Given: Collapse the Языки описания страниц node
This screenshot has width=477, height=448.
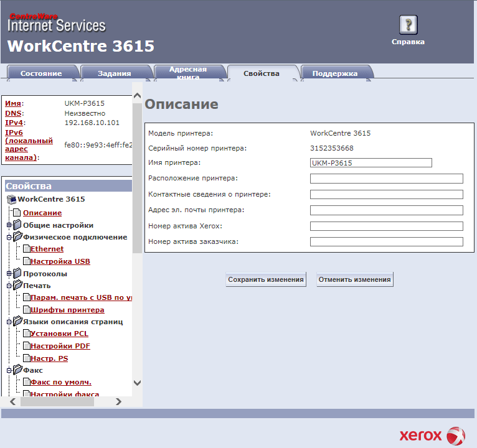Looking at the screenshot, I should [9, 322].
